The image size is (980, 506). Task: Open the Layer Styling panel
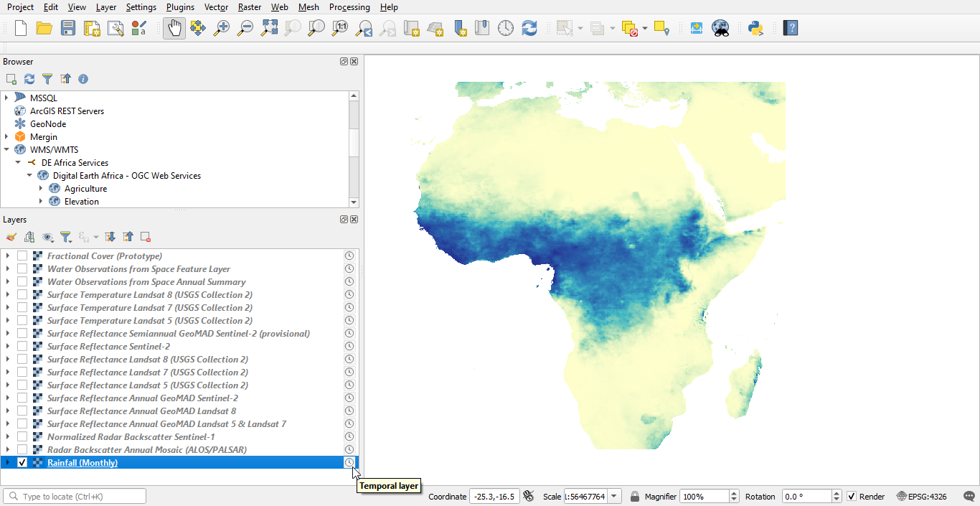pos(11,237)
